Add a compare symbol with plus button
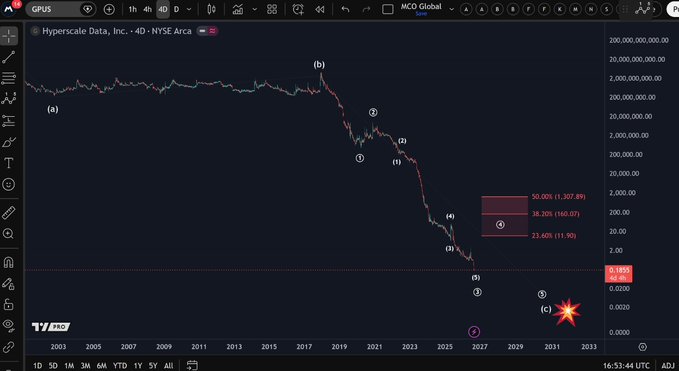The width and height of the screenshot is (679, 371). click(x=109, y=9)
